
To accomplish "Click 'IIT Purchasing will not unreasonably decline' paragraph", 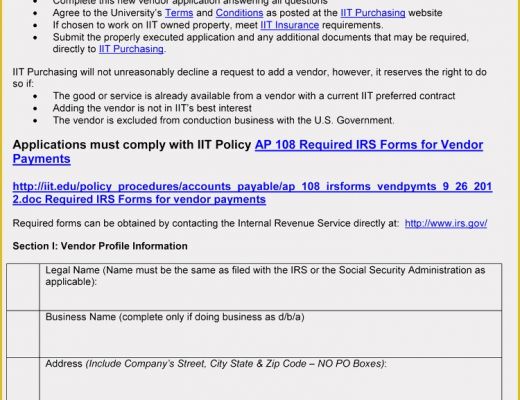I will [x=249, y=78].
